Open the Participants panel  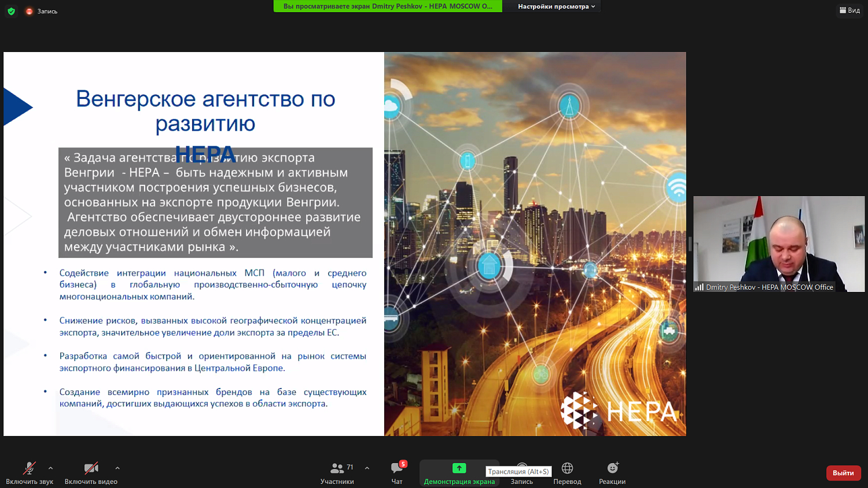337,472
